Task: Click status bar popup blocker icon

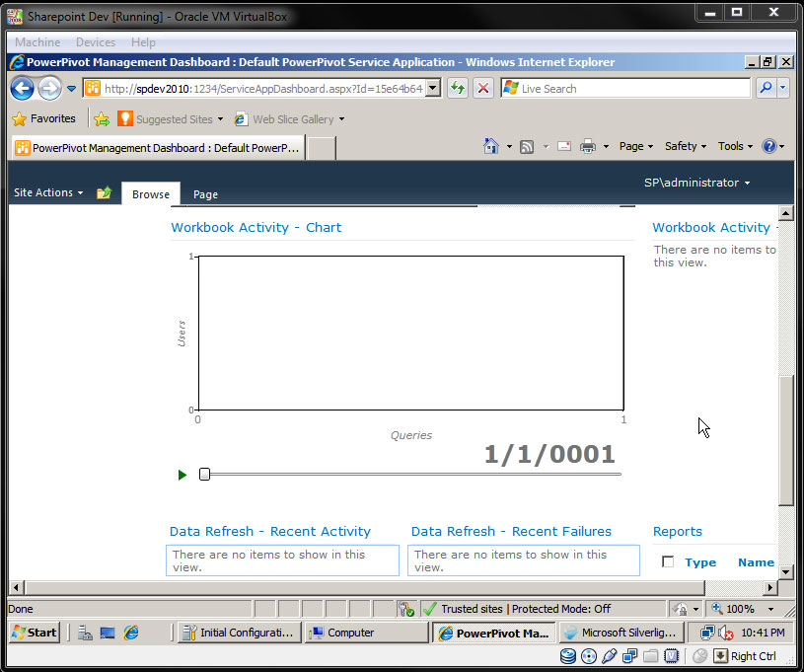Action: (x=405, y=609)
